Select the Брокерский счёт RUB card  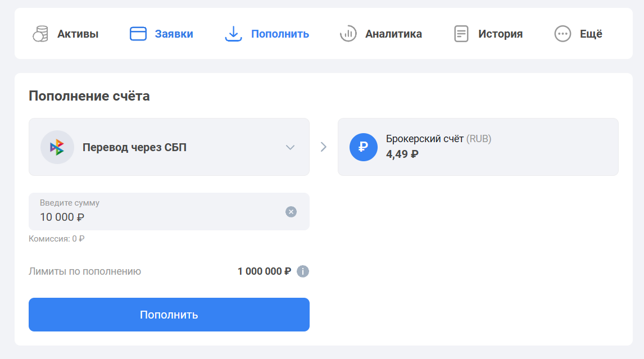tap(478, 147)
